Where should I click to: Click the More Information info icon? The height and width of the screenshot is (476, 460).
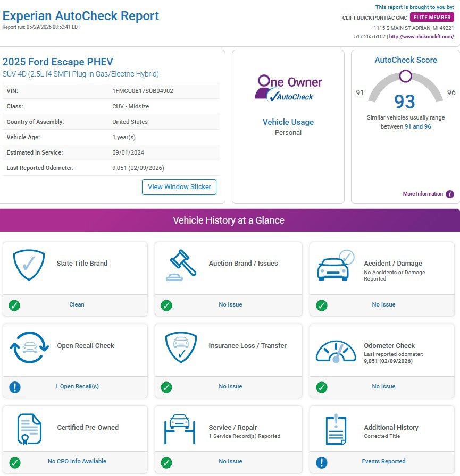click(x=450, y=194)
